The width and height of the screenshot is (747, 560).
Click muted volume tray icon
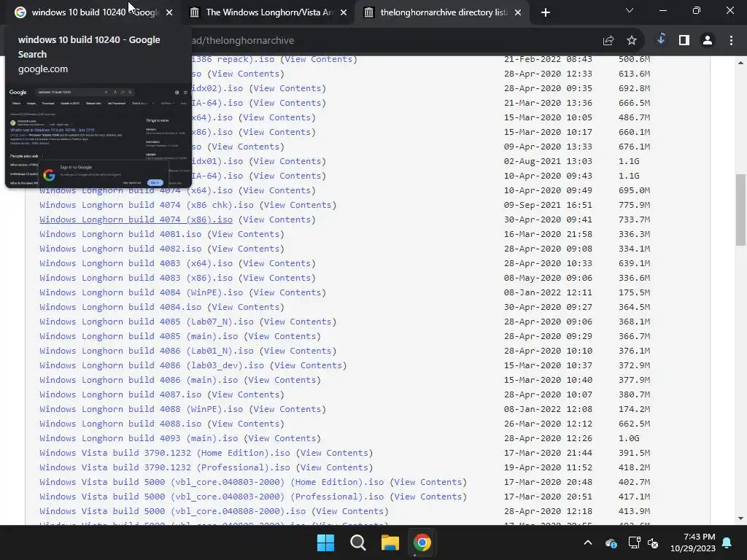point(653,542)
